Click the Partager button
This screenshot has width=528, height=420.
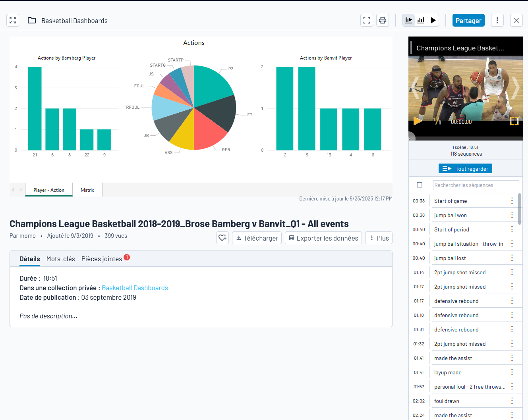click(x=468, y=20)
